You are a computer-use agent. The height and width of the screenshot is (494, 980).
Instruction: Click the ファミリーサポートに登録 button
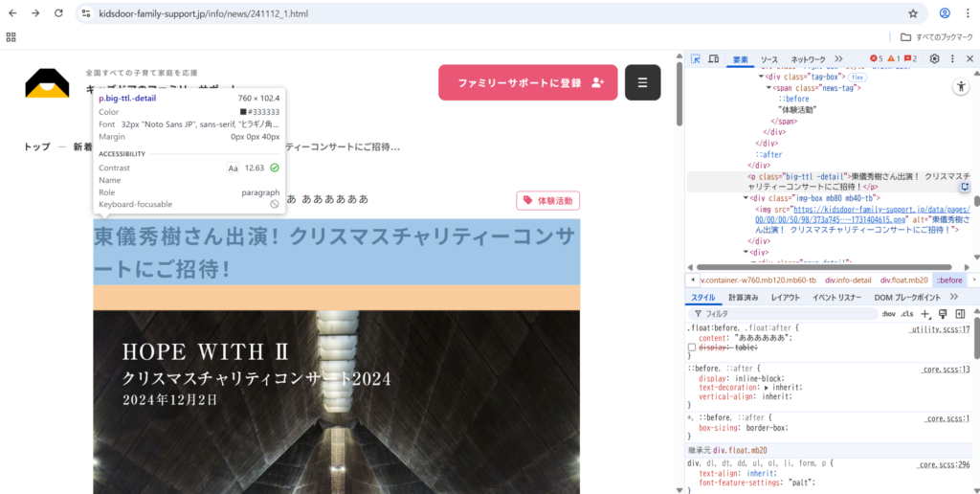pyautogui.click(x=527, y=82)
